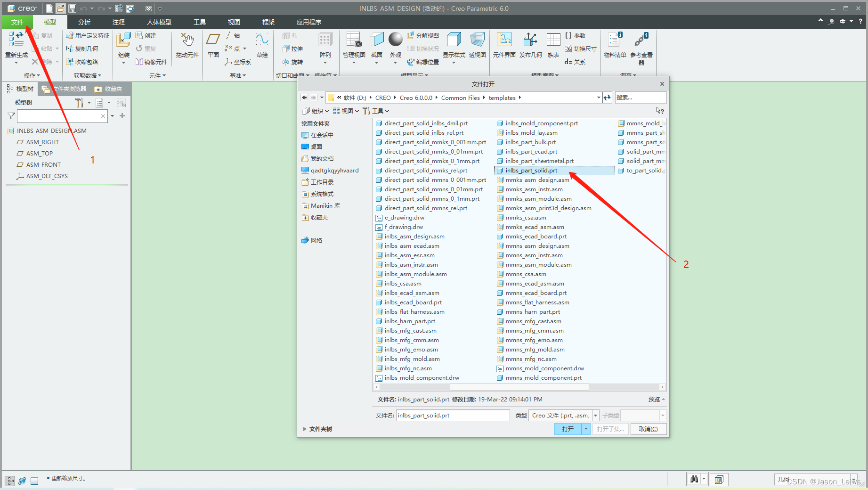Select file mmns_asm_design.asm

click(533, 246)
